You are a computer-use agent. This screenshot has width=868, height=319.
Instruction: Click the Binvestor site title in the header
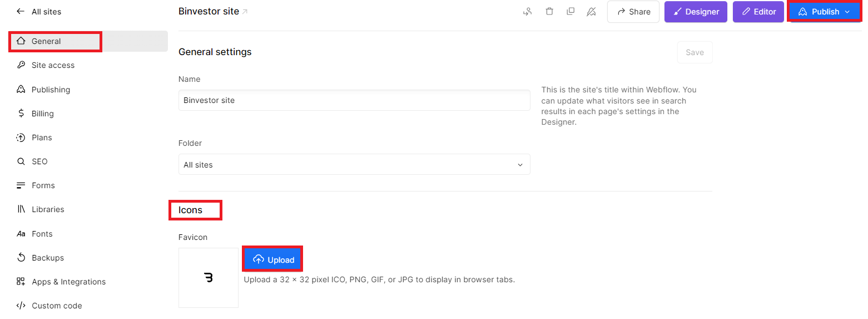(209, 11)
